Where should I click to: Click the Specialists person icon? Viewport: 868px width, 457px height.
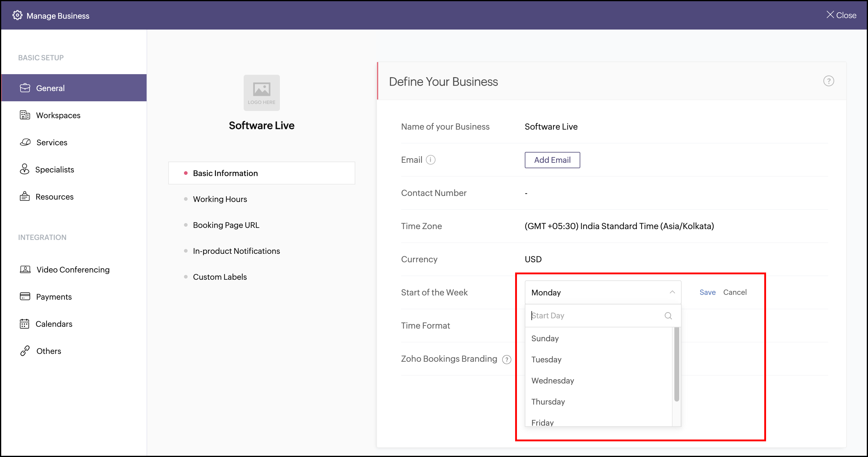pos(25,169)
